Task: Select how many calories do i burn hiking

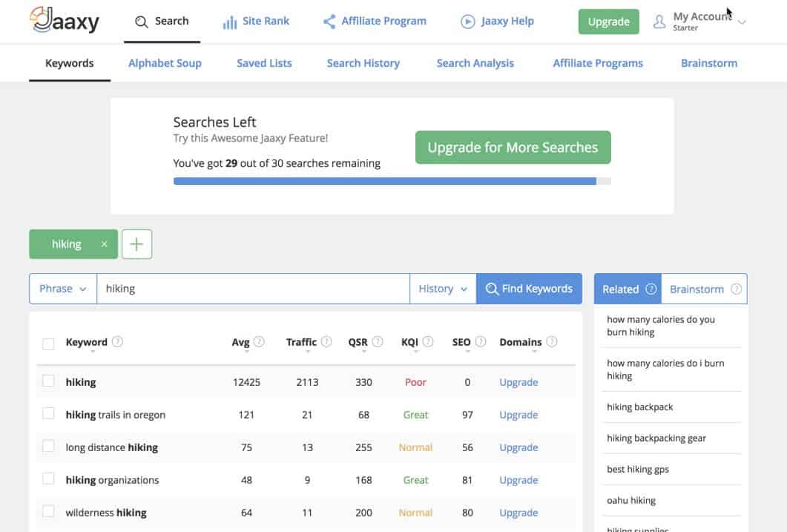Action: (x=665, y=370)
